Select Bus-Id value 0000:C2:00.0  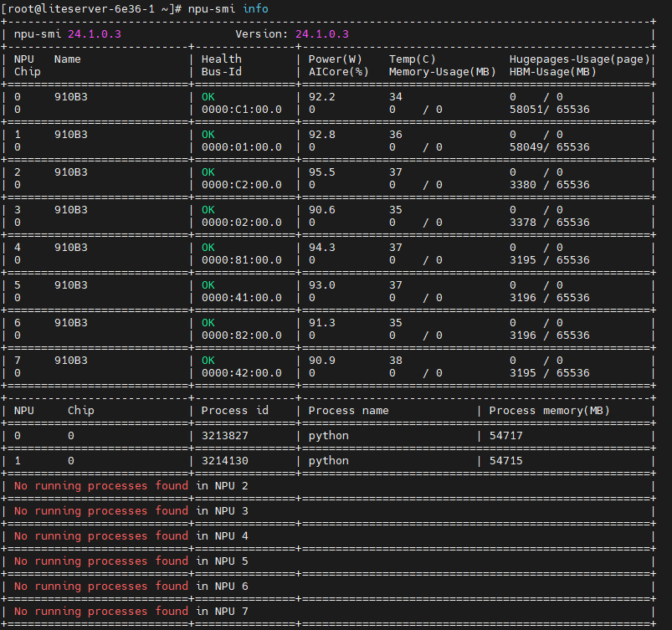click(x=241, y=185)
